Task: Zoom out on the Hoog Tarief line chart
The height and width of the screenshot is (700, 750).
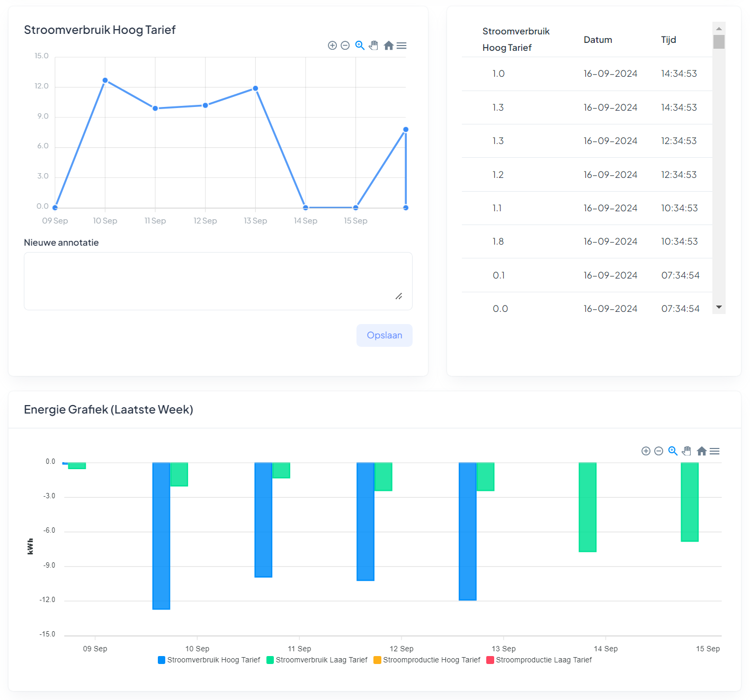Action: tap(345, 46)
